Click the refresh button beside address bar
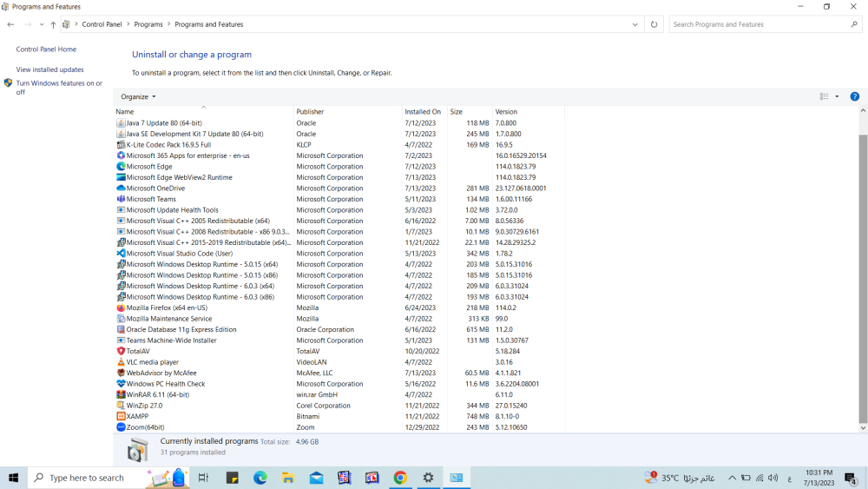 pos(654,24)
